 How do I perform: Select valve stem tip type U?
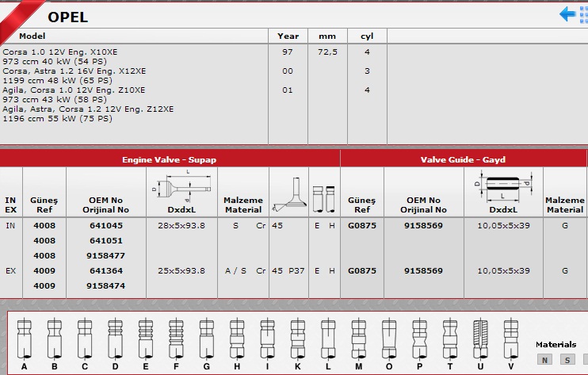[x=479, y=338]
